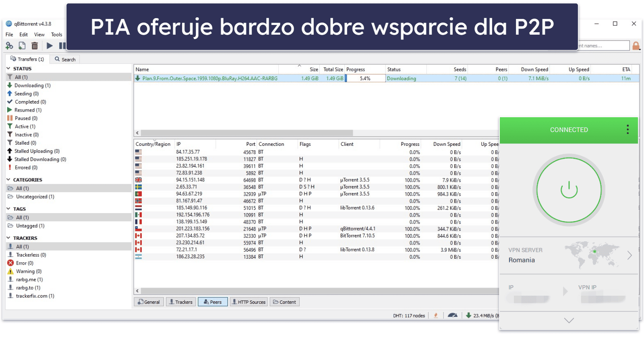Viewport: 644px width, 338px height.
Task: Open the HTTP Sources details tab
Action: tap(248, 302)
